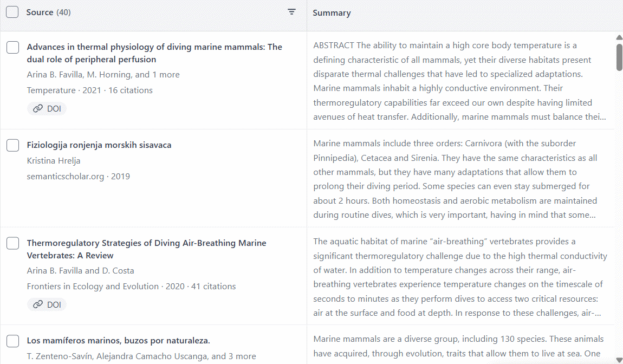Click the link icon for the Temperature 2021 paper

pyautogui.click(x=38, y=109)
